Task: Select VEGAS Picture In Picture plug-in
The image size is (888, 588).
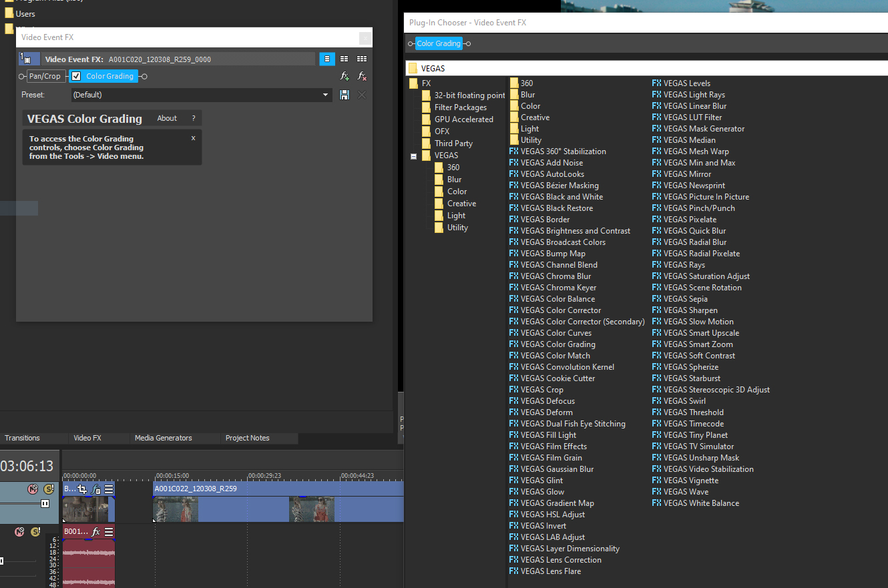Action: 700,196
